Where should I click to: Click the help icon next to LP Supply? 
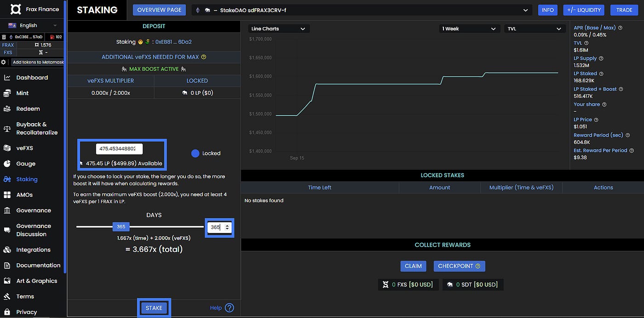click(x=601, y=58)
